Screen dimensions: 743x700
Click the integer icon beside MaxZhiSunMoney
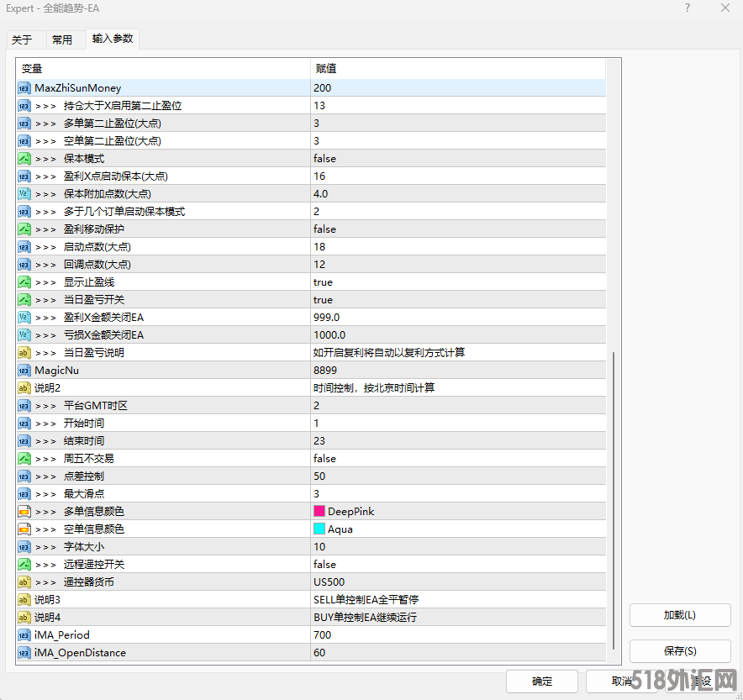[24, 88]
